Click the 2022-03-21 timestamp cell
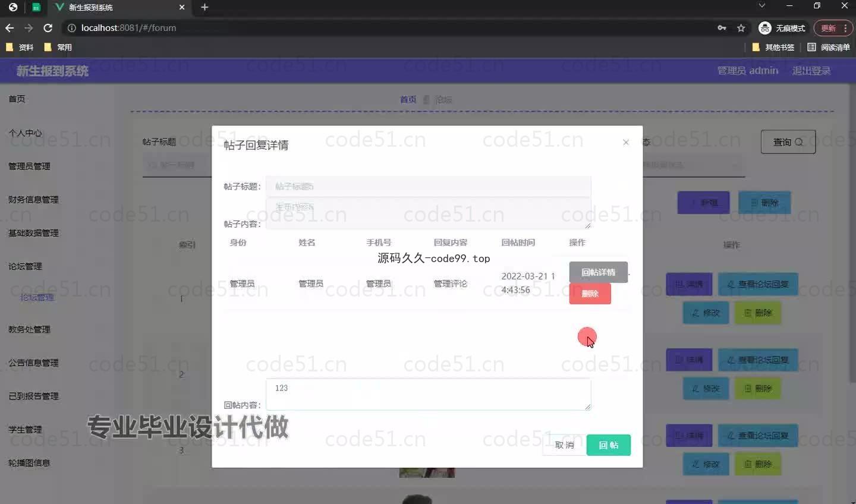 click(x=528, y=283)
